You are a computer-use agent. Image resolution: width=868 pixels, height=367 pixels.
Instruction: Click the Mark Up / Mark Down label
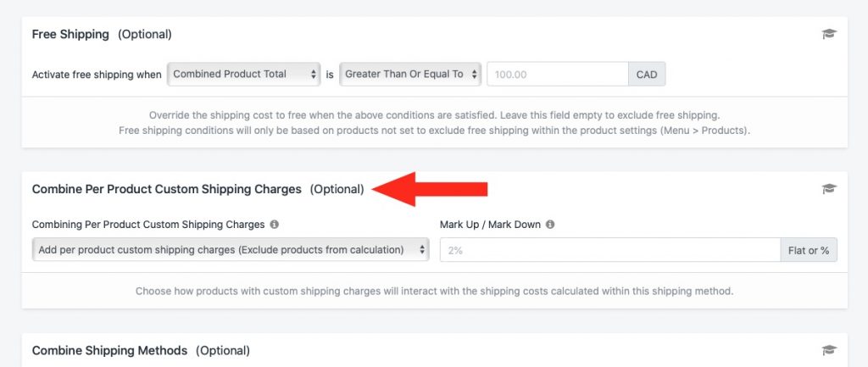(490, 225)
